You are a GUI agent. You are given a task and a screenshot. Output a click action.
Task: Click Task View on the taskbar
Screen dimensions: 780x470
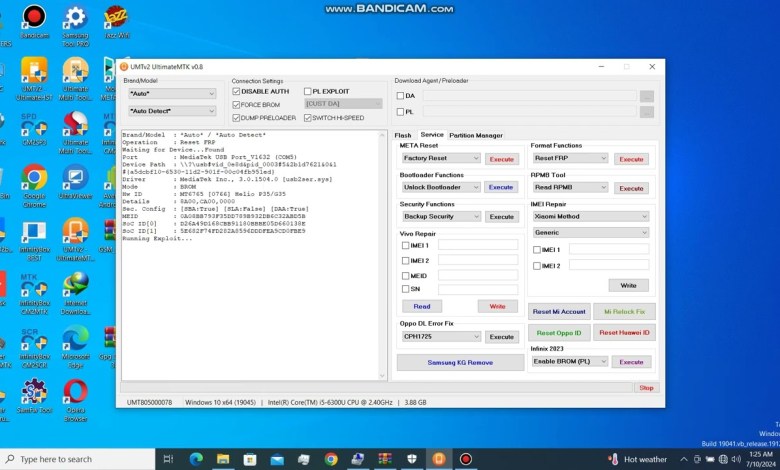coord(168,459)
